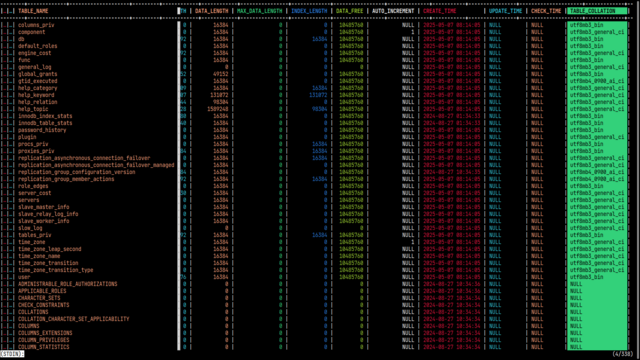
Task: Select the tables_priv table name
Action: click(34, 235)
